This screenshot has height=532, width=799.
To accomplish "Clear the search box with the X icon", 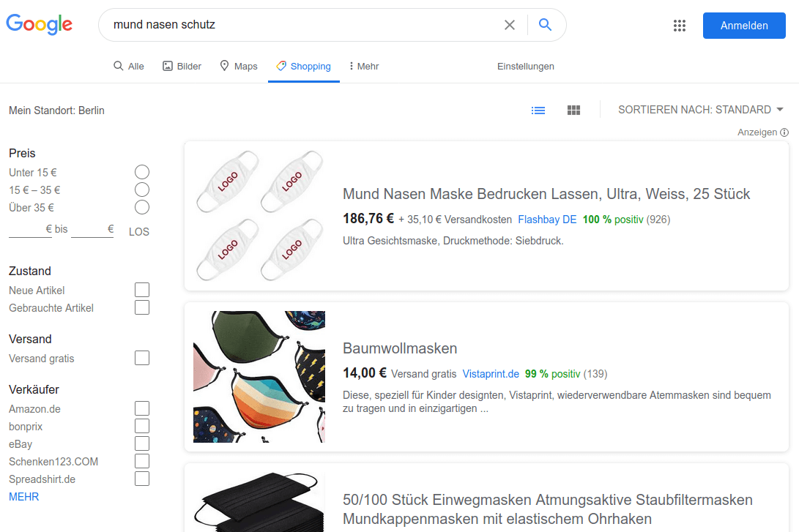I will (510, 24).
